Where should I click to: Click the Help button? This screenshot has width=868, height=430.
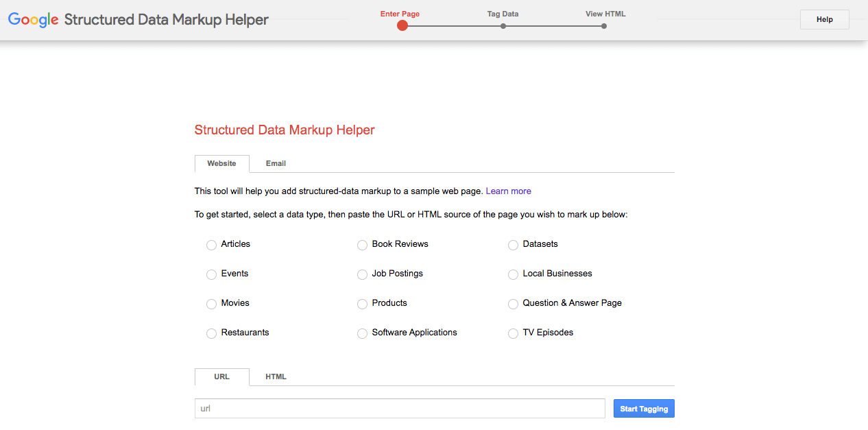(x=824, y=20)
